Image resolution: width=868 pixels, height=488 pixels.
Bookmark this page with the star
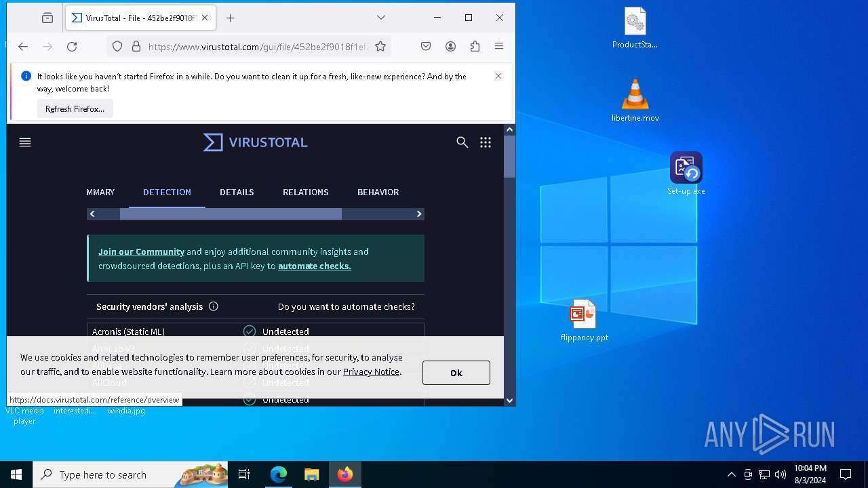click(x=380, y=46)
